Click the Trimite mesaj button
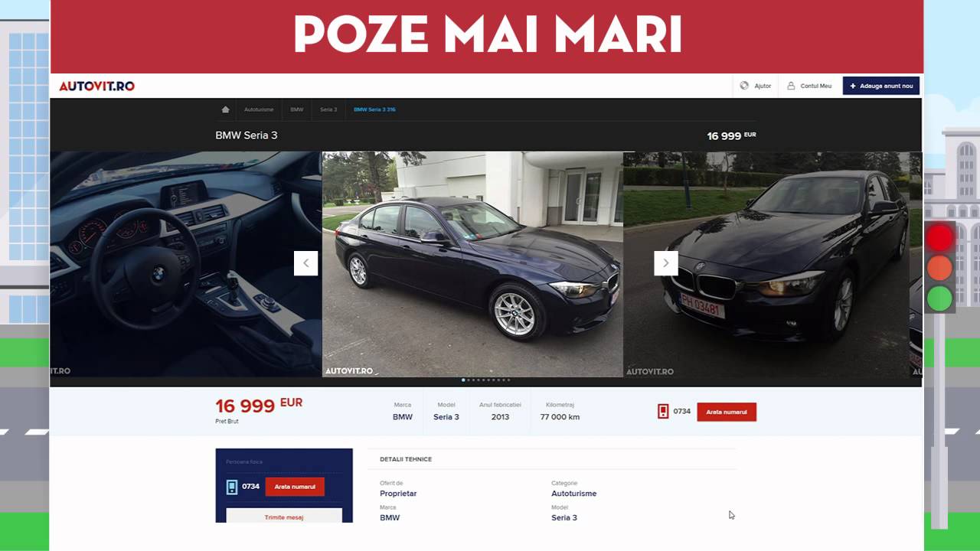Screen dimensions: 980x551 [284, 516]
